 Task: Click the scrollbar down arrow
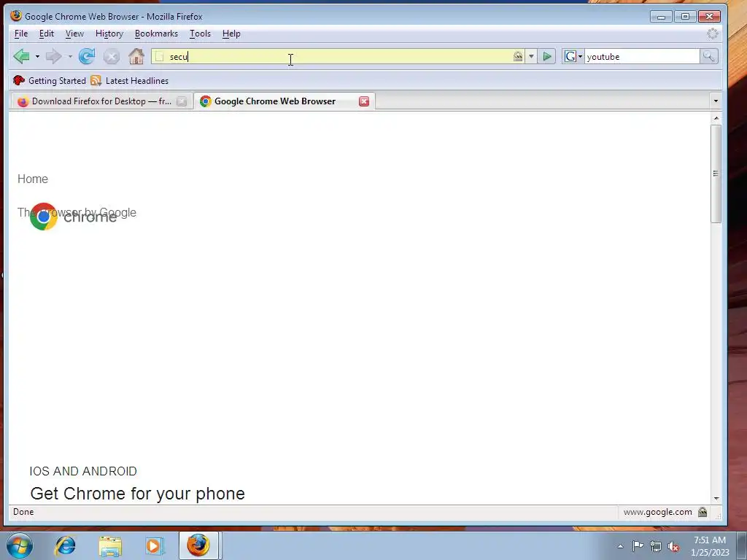tap(716, 499)
